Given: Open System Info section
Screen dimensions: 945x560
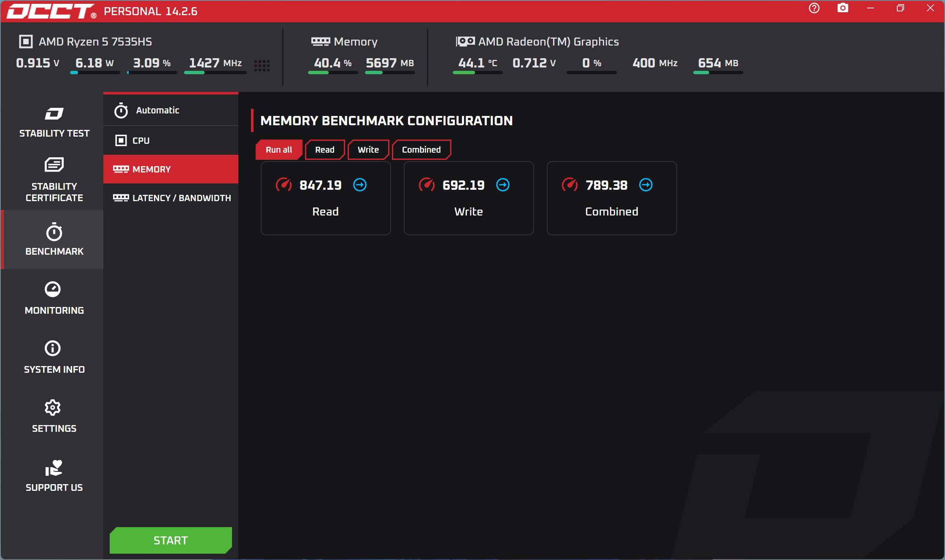Looking at the screenshot, I should coord(54,357).
